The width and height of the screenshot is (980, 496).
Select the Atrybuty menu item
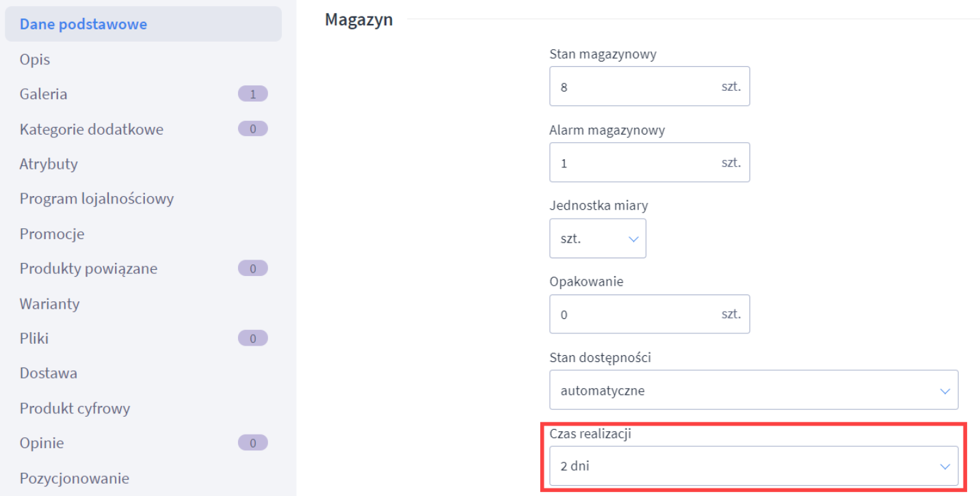click(x=49, y=164)
